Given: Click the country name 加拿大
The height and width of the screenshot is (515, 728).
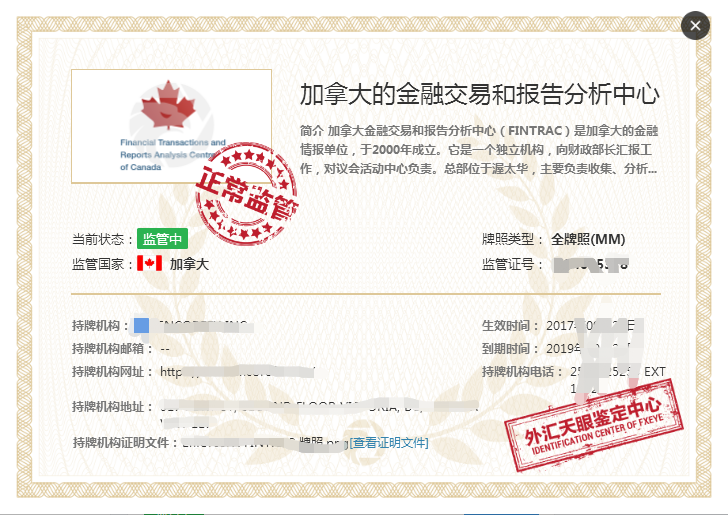Looking at the screenshot, I should [x=189, y=265].
